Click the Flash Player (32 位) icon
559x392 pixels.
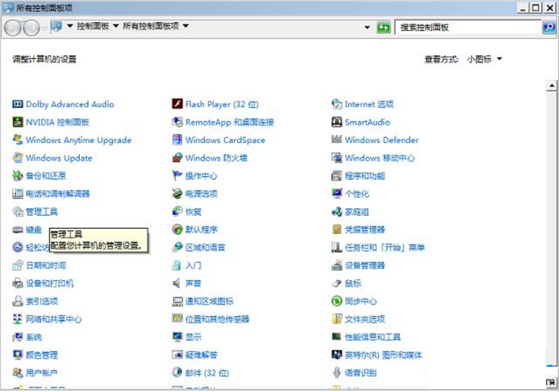tap(177, 104)
